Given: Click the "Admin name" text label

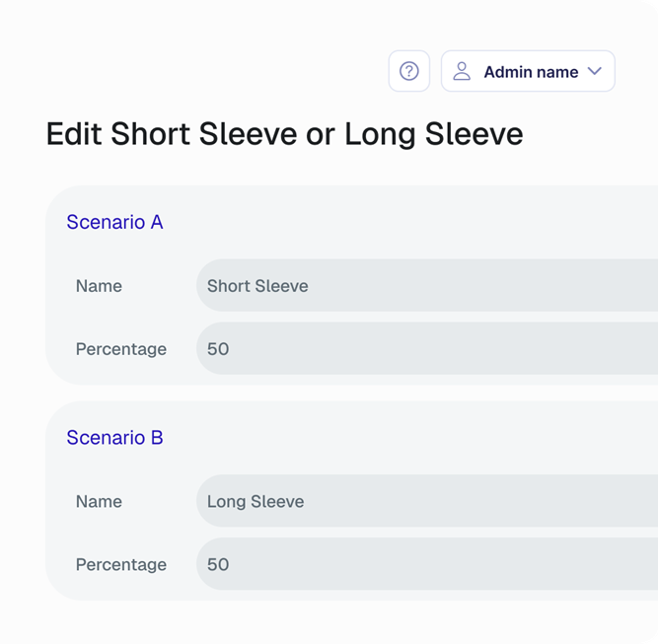Looking at the screenshot, I should pos(531,72).
